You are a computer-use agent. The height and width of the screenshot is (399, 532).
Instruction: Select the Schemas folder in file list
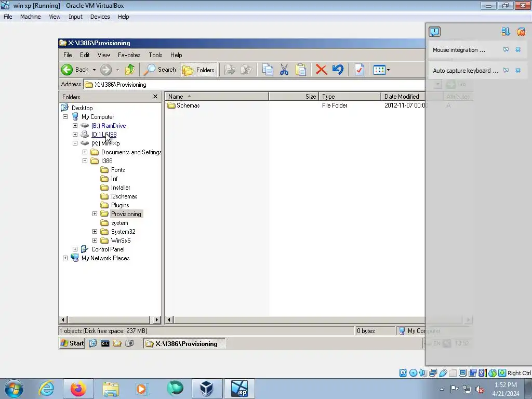coord(188,105)
